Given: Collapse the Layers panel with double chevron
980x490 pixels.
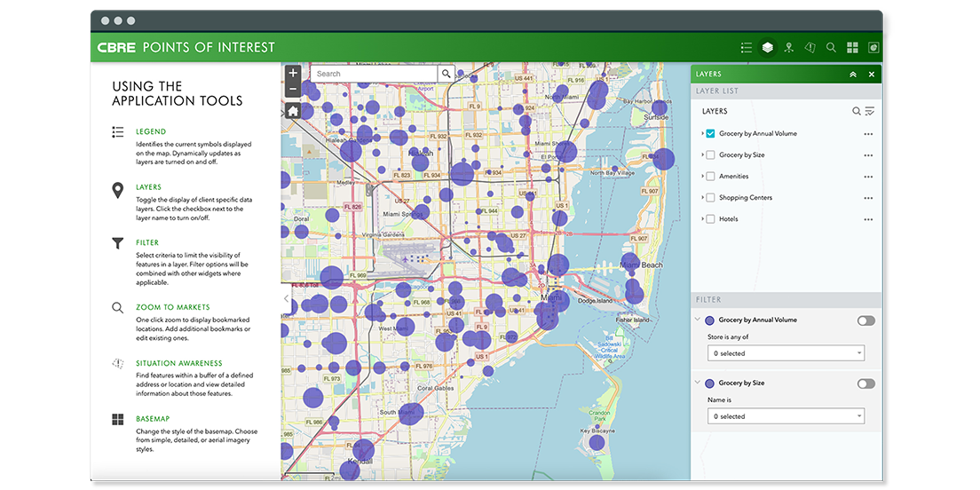Looking at the screenshot, I should click(x=853, y=75).
